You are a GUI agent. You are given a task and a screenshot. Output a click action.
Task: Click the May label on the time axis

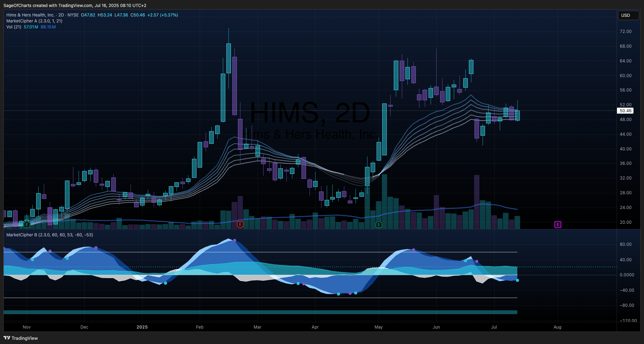pos(379,327)
